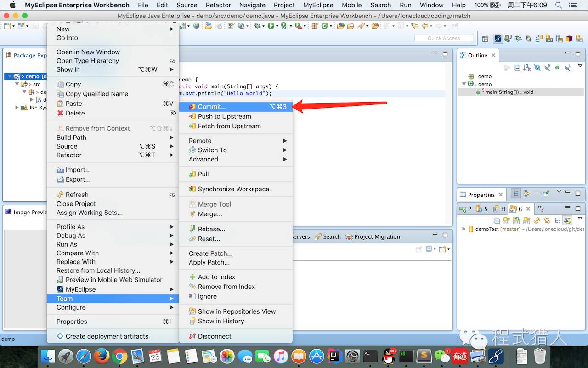Click Create new Git repository icon

coord(526,221)
